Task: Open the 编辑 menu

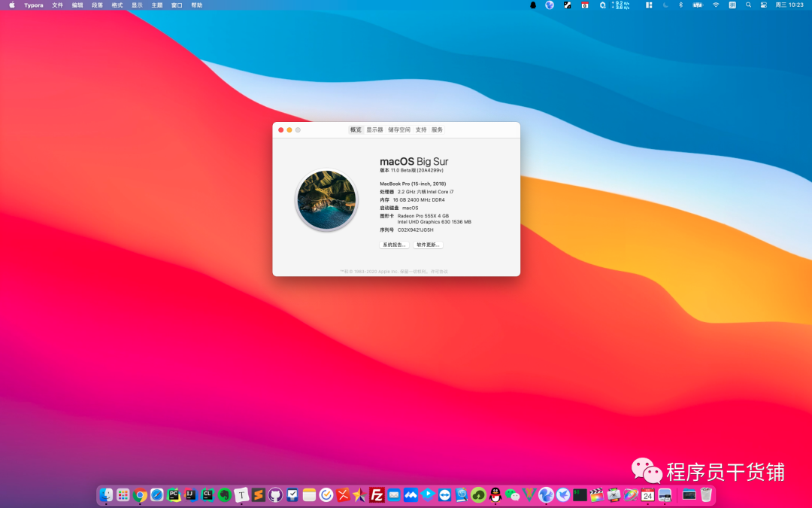Action: click(x=77, y=5)
